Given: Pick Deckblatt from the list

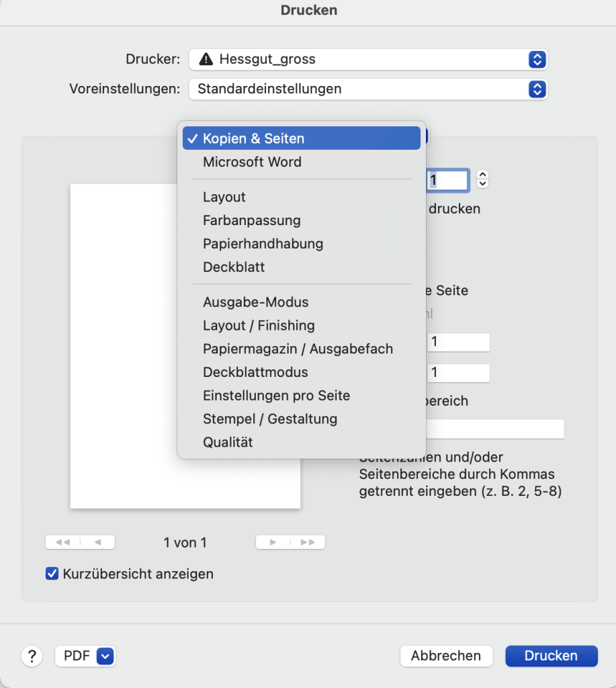Looking at the screenshot, I should click(234, 267).
